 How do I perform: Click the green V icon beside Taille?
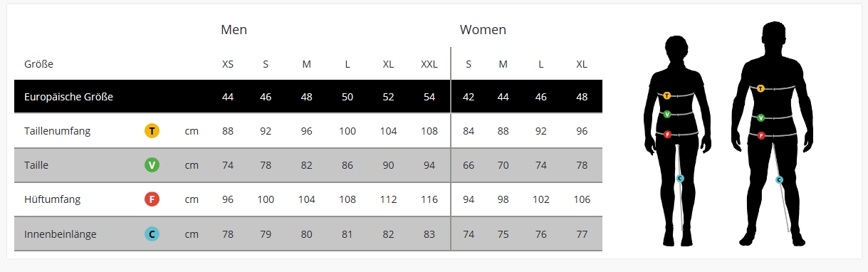click(152, 165)
